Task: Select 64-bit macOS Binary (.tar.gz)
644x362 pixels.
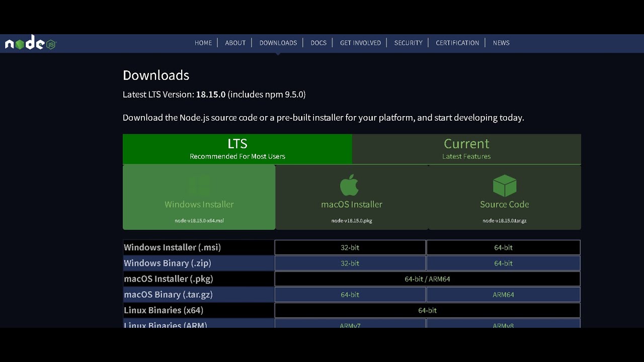Action: (x=350, y=295)
